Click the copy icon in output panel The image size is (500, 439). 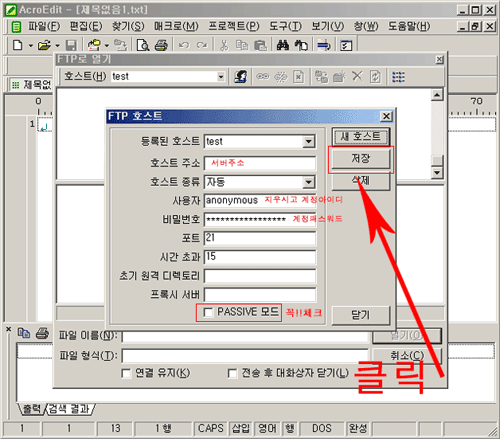pos(24,333)
